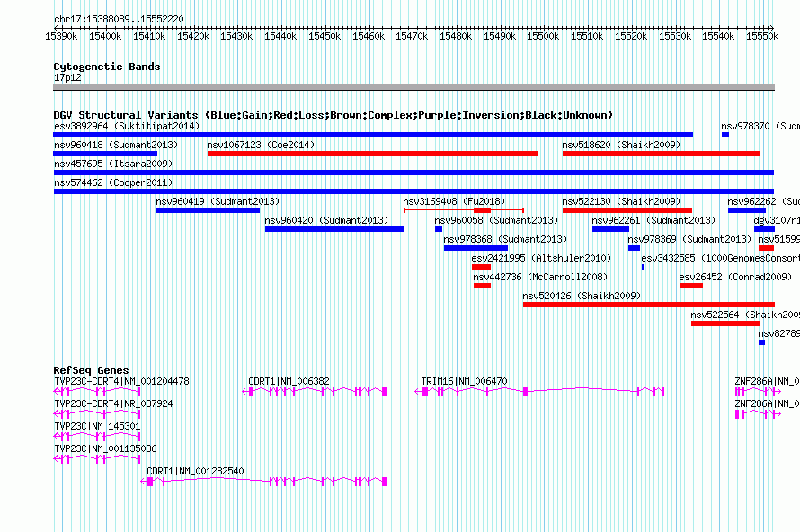Open the nsv978368 (Sudmant2013) gain bar
The height and width of the screenshot is (532, 800).
(x=476, y=248)
